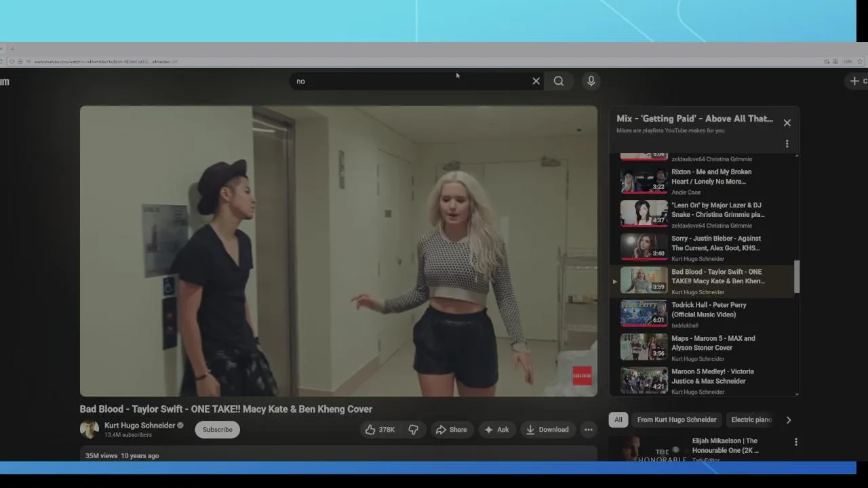Start voice search with microphone
The image size is (868, 488).
tap(591, 81)
